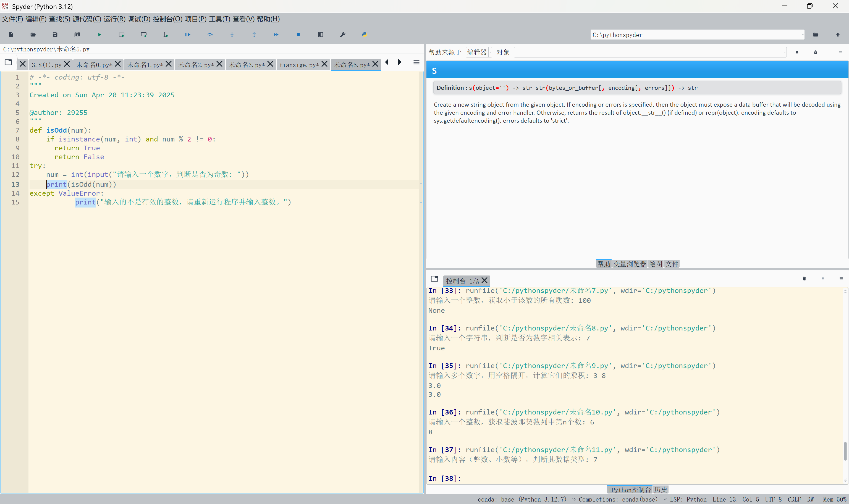Toggle maximize current pane icon
Image resolution: width=849 pixels, height=504 pixels.
(320, 35)
